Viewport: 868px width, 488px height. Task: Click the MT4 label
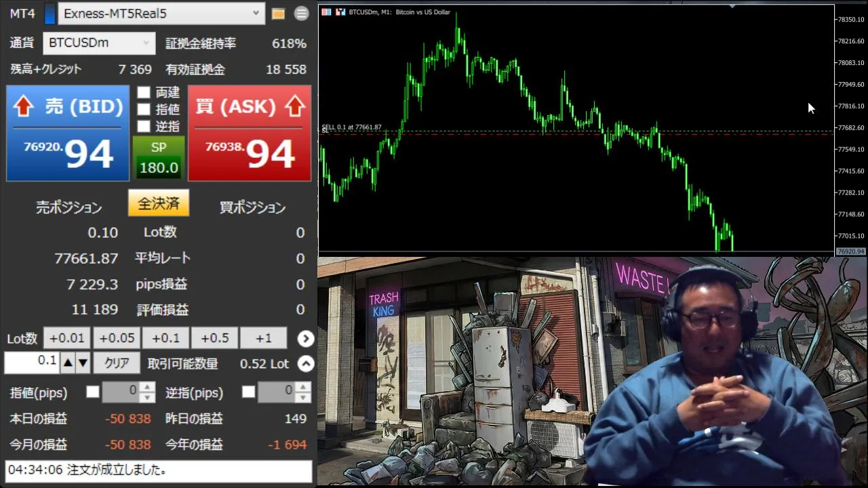point(22,14)
